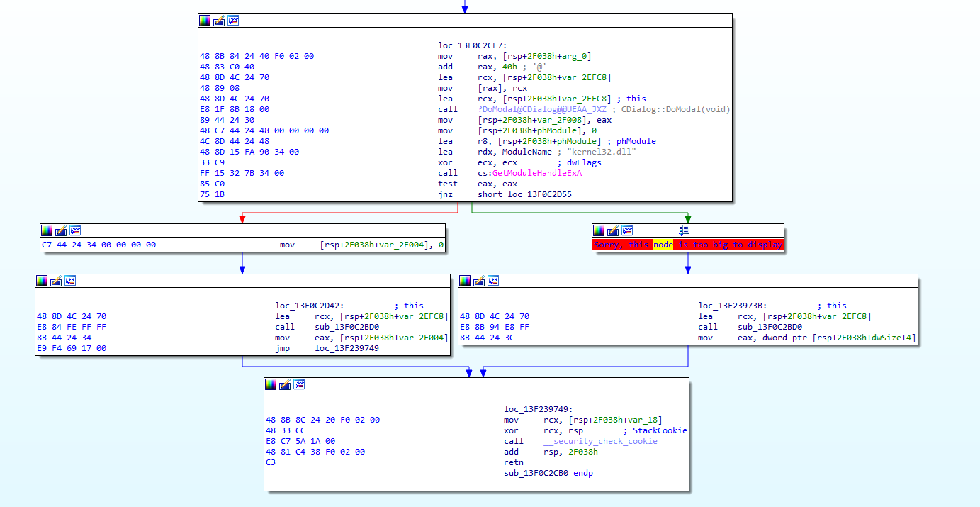Click third header icon on loc_13F239749 block

[299, 384]
